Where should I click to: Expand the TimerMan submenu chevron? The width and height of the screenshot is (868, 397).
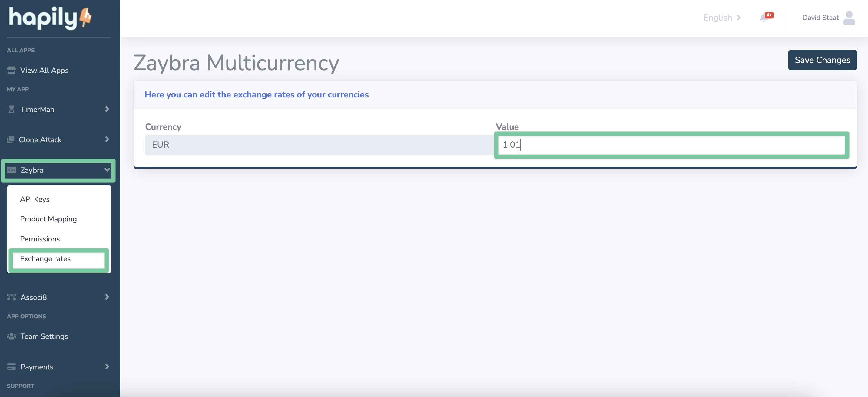107,109
